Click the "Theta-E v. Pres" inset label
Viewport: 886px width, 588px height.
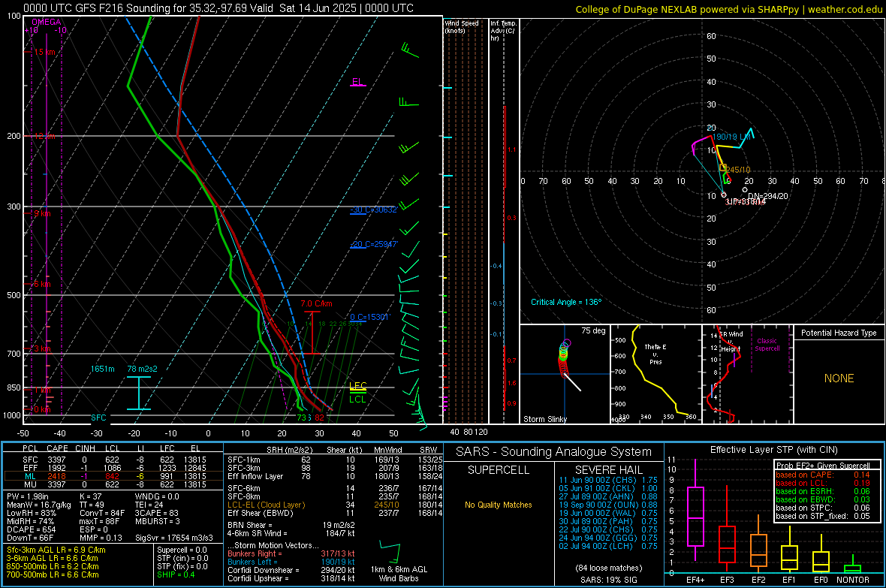click(x=655, y=354)
